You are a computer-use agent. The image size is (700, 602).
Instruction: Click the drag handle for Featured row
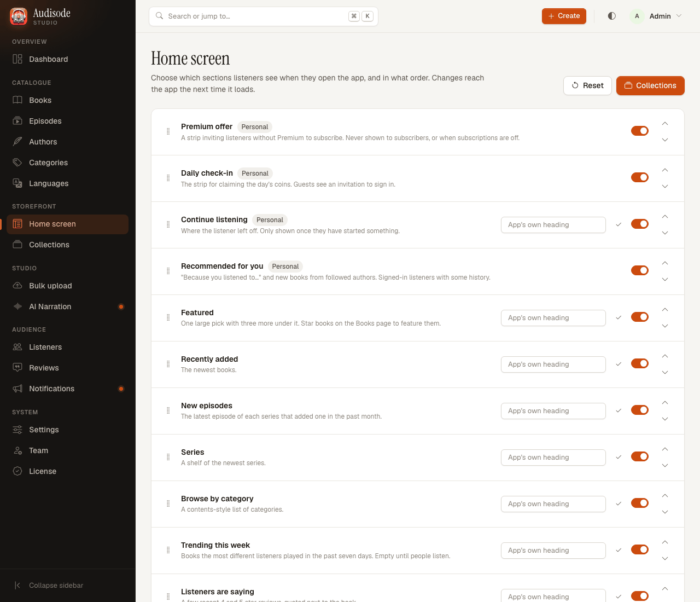168,317
